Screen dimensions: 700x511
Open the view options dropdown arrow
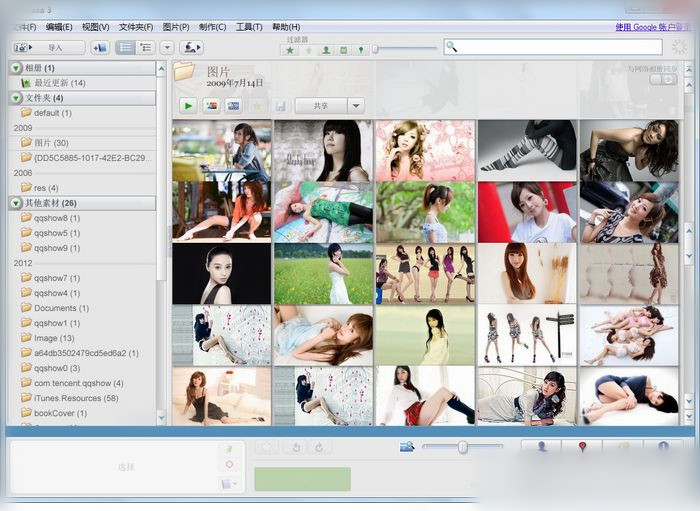tap(167, 47)
